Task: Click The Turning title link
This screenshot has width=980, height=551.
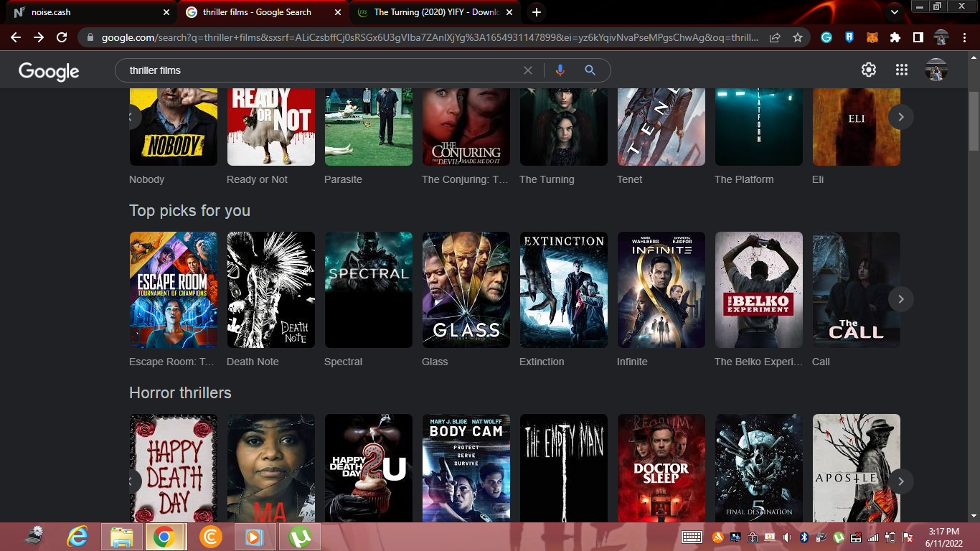Action: 547,179
